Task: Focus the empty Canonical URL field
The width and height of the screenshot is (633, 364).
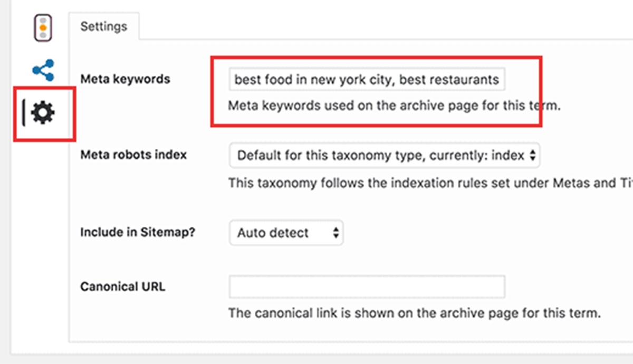Action: pyautogui.click(x=367, y=286)
